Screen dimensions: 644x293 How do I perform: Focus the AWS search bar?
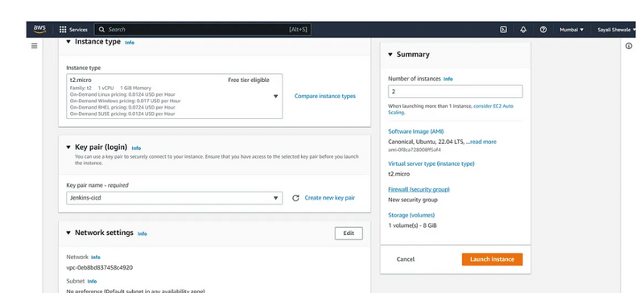tap(202, 30)
